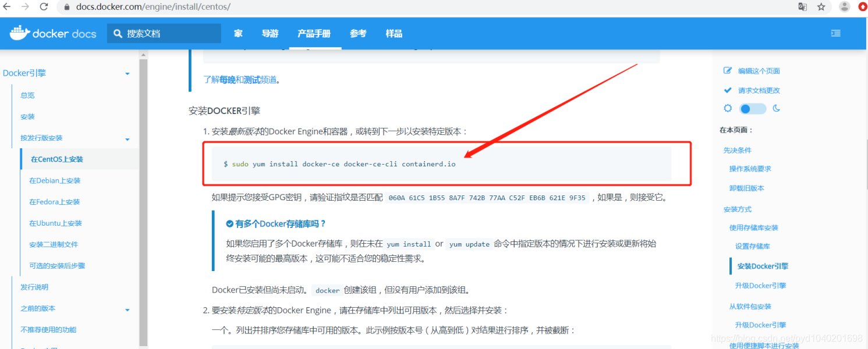Click 编辑这个页面 link
868x349 pixels.
pyautogui.click(x=759, y=71)
